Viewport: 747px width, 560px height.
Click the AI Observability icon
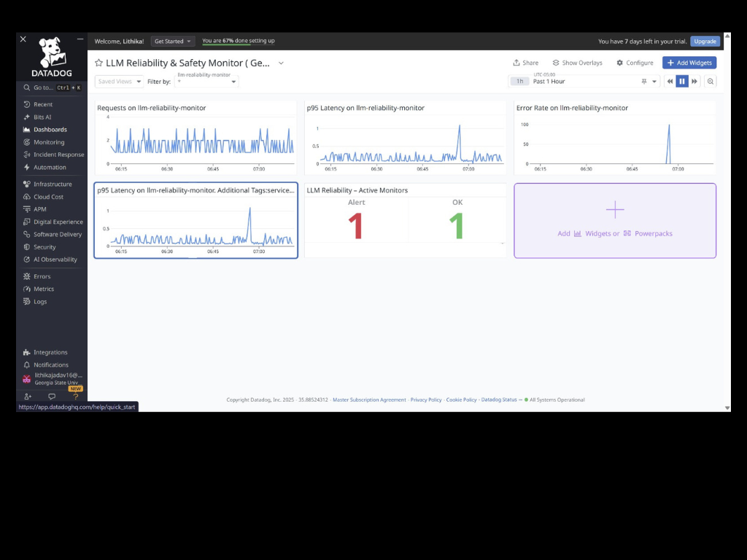27,260
